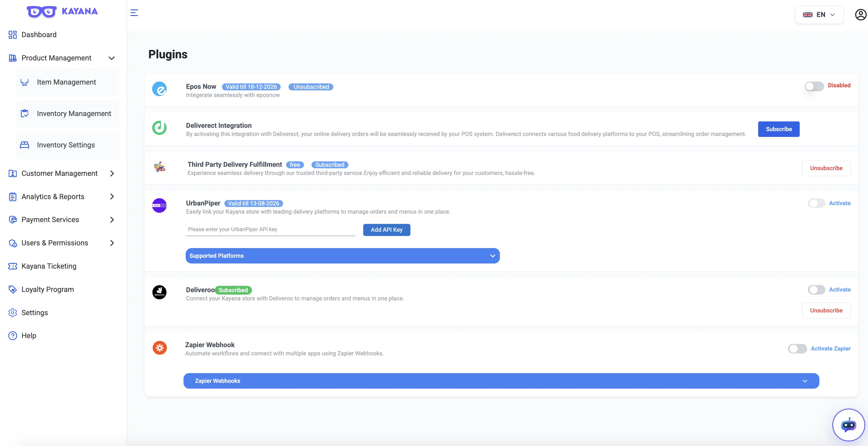
Task: Click the Loyalty Program tag icon
Action: (x=12, y=289)
